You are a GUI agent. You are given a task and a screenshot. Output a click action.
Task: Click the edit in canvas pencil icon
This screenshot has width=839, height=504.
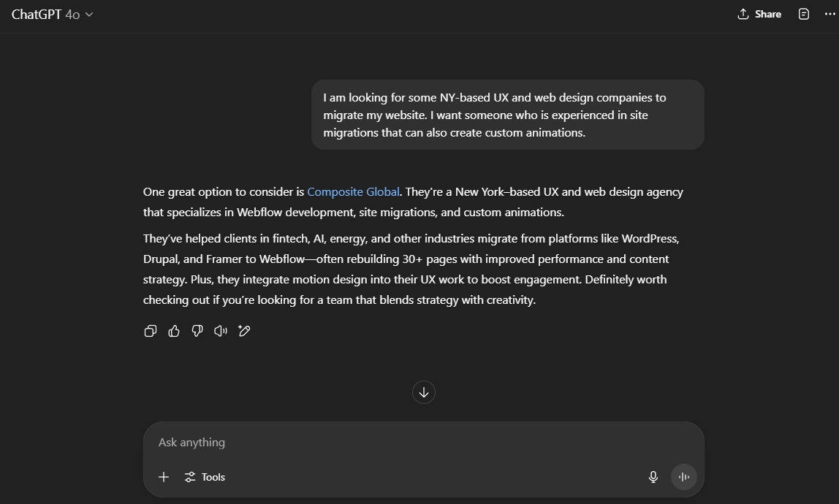[244, 331]
